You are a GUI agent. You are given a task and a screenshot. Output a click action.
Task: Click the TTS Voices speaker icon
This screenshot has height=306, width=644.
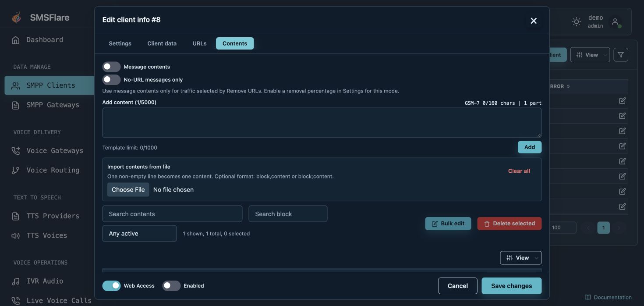(x=15, y=236)
